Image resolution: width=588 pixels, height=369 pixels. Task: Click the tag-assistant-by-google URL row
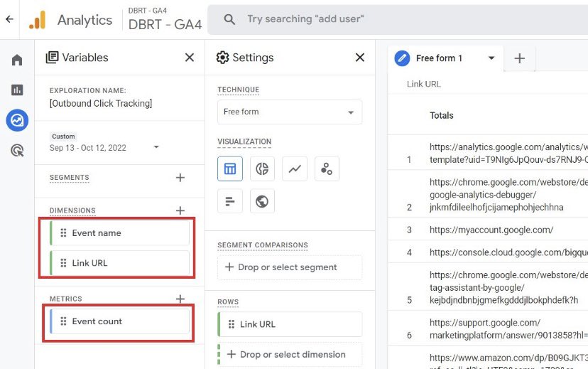(x=487, y=287)
